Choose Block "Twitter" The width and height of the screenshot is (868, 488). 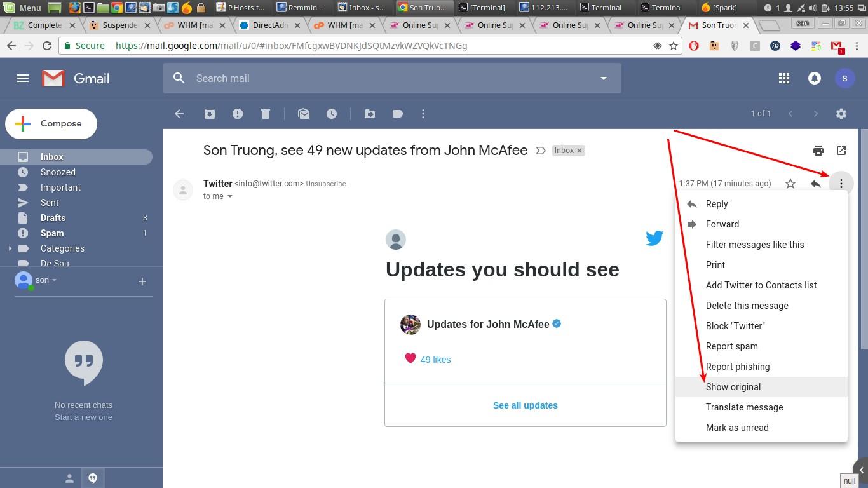(x=761, y=326)
